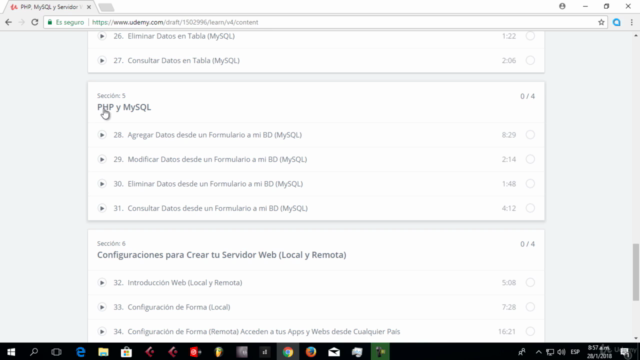This screenshot has height=360, width=640.
Task: Click the 16:21 duration of lecture 34
Action: tap(507, 332)
